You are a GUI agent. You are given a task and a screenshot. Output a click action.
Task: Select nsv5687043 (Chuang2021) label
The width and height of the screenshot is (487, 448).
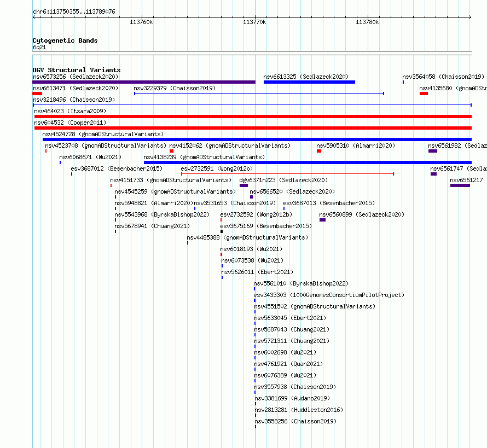tap(292, 329)
